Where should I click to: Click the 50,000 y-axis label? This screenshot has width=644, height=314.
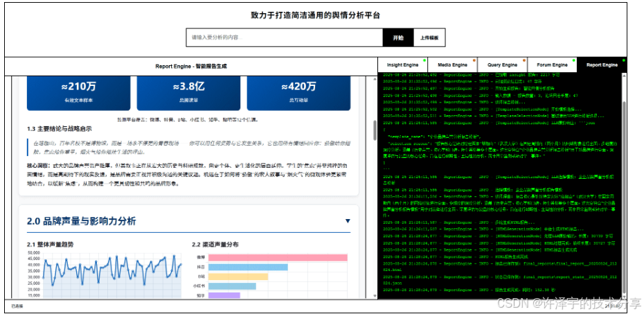33,253
